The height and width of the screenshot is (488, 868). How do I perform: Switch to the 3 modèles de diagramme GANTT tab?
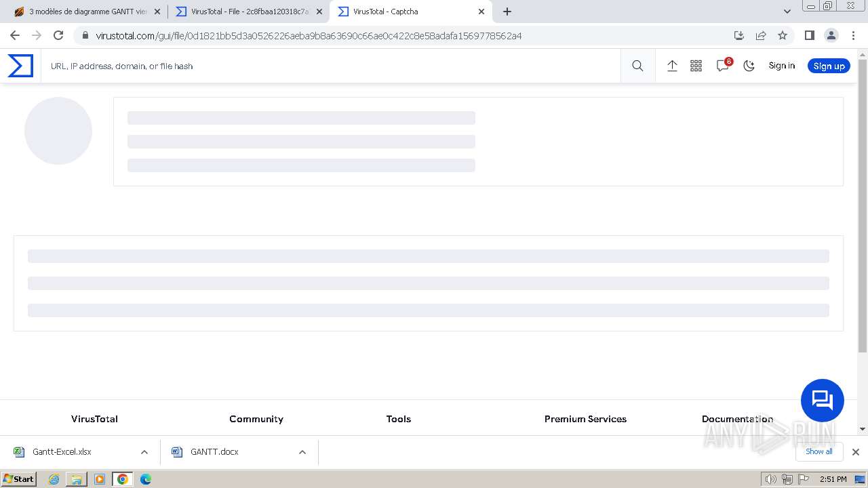coord(88,12)
